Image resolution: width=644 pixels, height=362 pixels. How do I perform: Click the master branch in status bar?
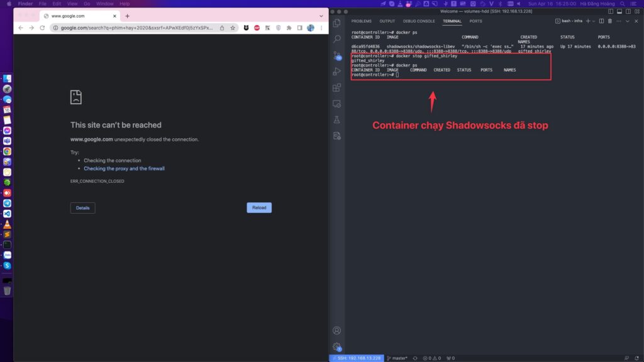pos(397,358)
